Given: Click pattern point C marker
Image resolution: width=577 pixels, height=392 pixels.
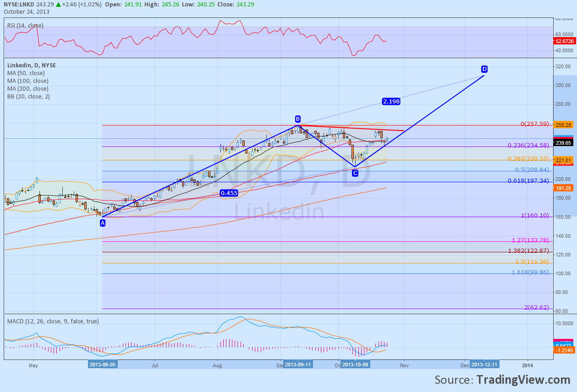Looking at the screenshot, I should tap(355, 173).
